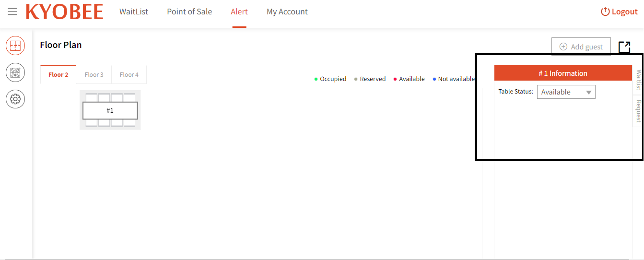Select table #1 on the floor
Image resolution: width=644 pixels, height=260 pixels.
click(110, 110)
